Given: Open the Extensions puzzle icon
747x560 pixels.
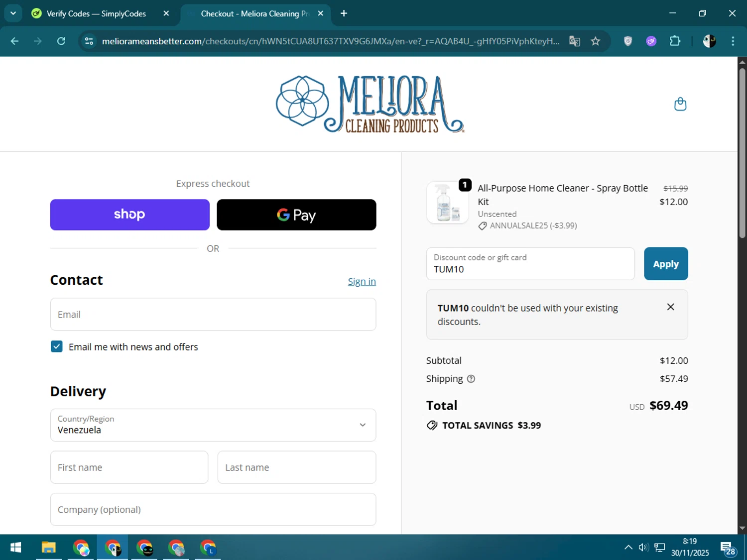Looking at the screenshot, I should click(675, 41).
